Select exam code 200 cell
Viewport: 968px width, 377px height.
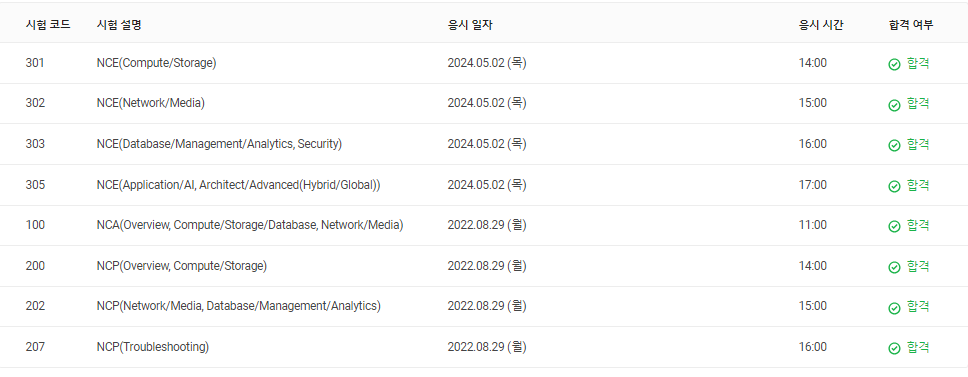(x=35, y=266)
